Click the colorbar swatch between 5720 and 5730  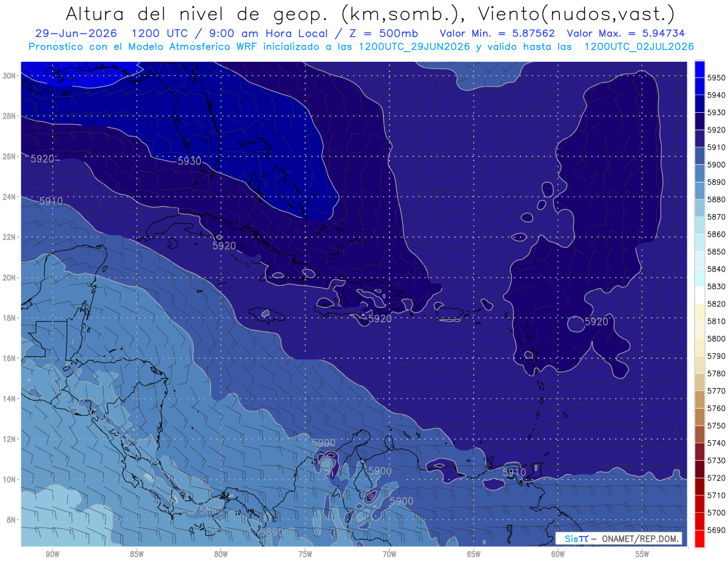click(x=699, y=469)
